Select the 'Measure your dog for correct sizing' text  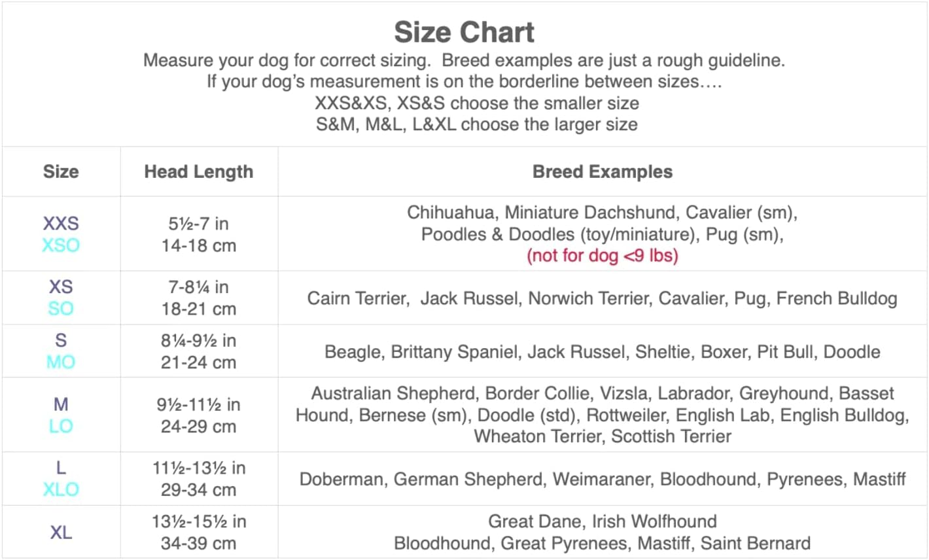click(x=287, y=61)
